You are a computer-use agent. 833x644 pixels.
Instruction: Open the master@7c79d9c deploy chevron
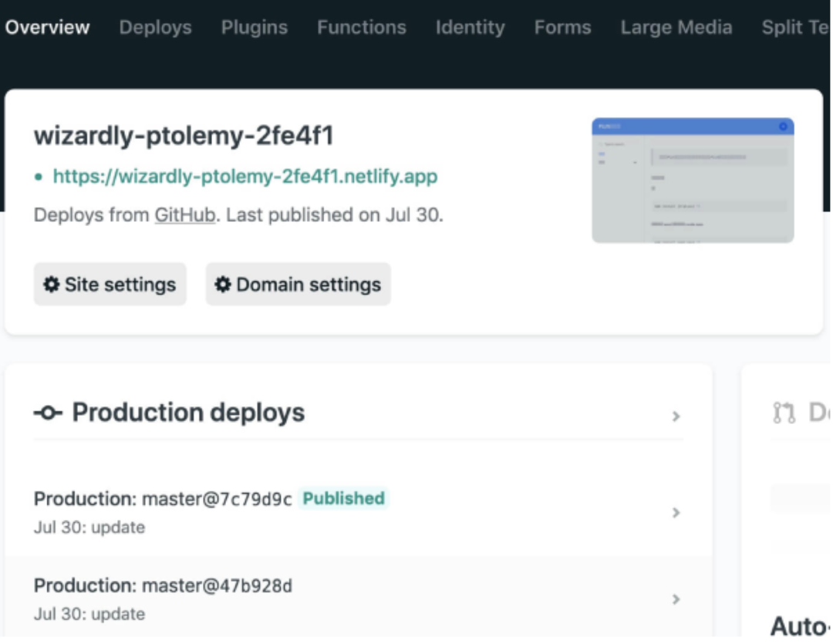point(676,513)
